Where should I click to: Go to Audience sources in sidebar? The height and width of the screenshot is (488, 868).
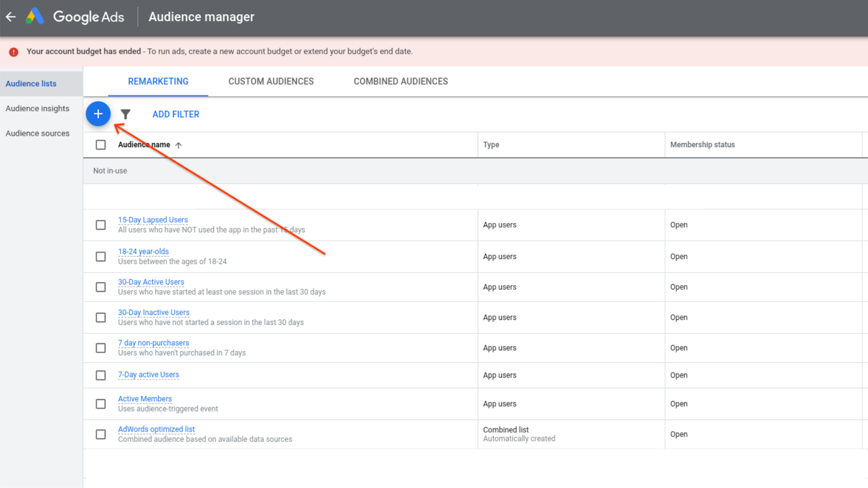(x=37, y=133)
